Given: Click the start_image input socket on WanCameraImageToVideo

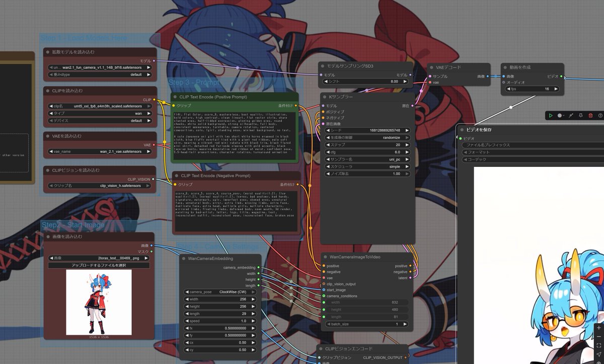Looking at the screenshot, I should (324, 290).
